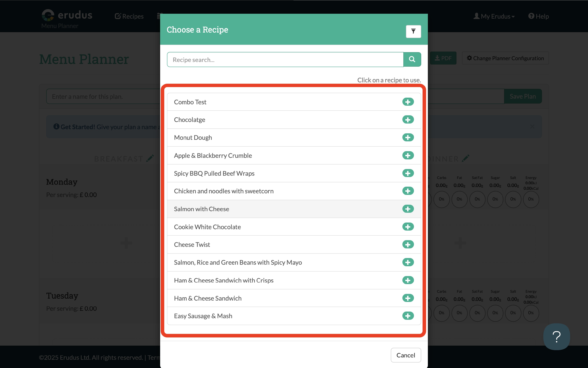Choose the Cookie White Chocolate recipe row
The image size is (588, 368).
tap(207, 227)
